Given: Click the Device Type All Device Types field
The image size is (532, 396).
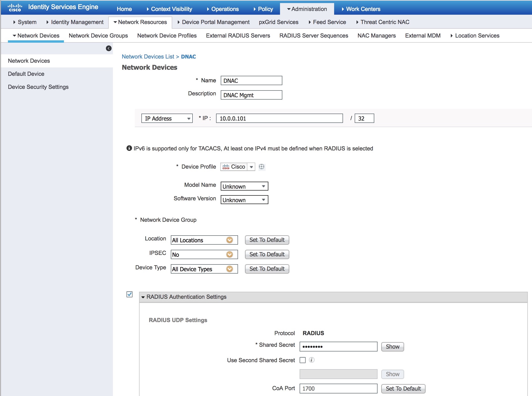Looking at the screenshot, I should [x=204, y=269].
